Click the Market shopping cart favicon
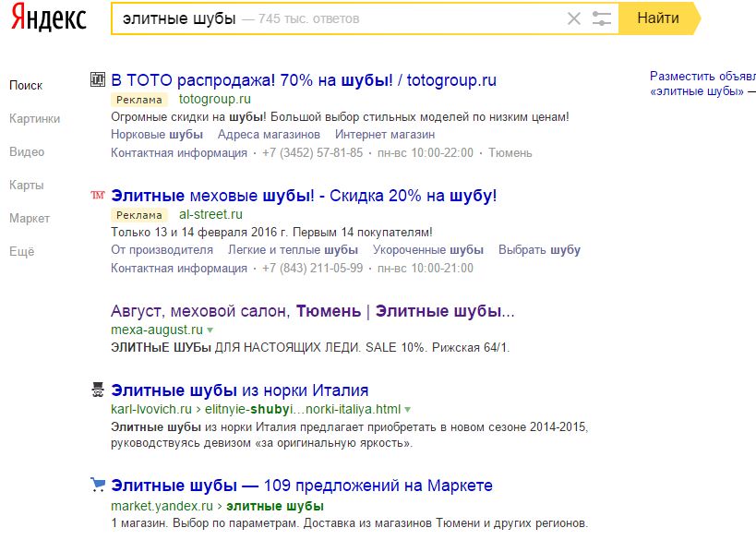This screenshot has width=756, height=552. 98,485
